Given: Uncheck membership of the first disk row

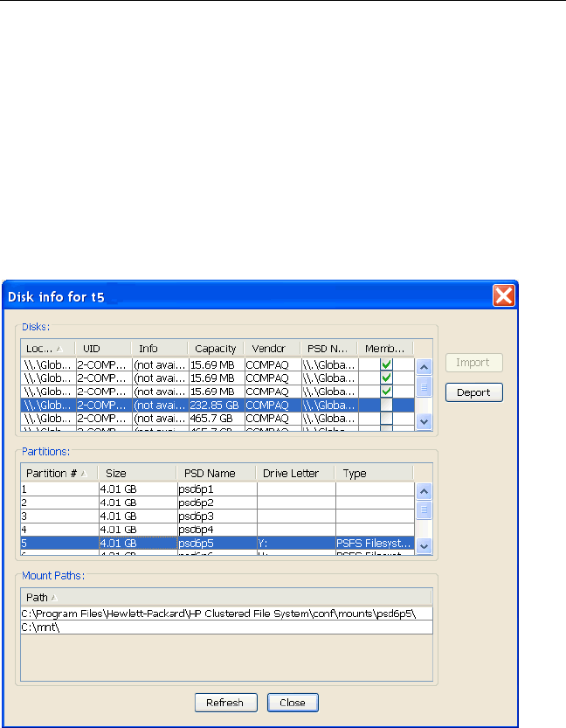Looking at the screenshot, I should [385, 364].
